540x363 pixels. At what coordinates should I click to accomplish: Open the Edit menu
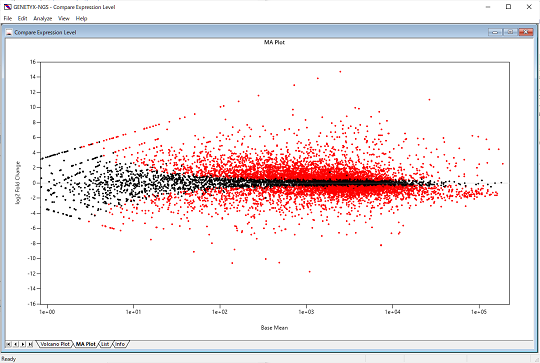[x=22, y=19]
